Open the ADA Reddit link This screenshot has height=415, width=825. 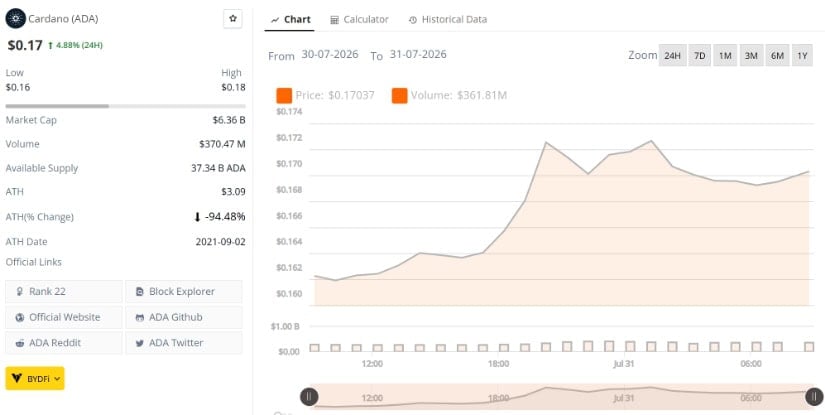coord(64,343)
